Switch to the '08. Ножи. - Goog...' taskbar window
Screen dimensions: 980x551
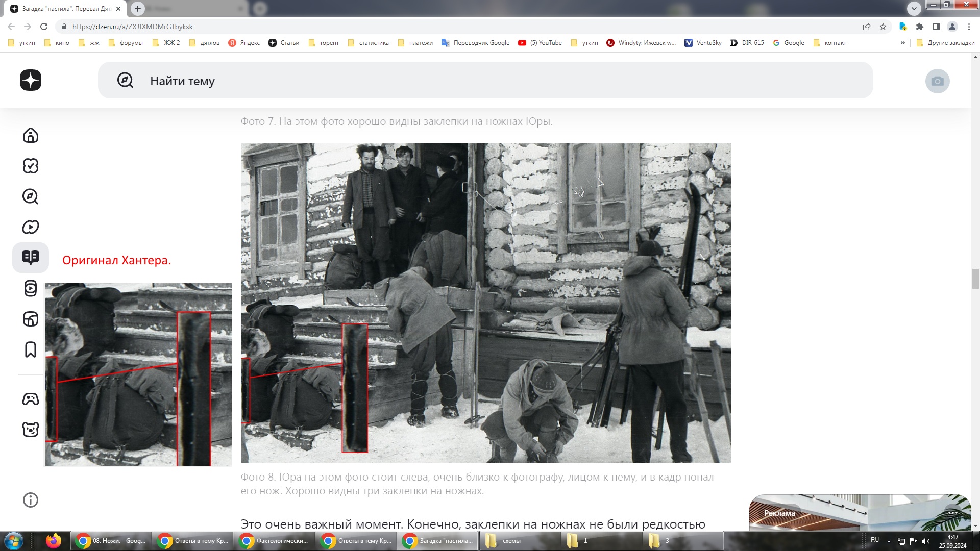111,541
